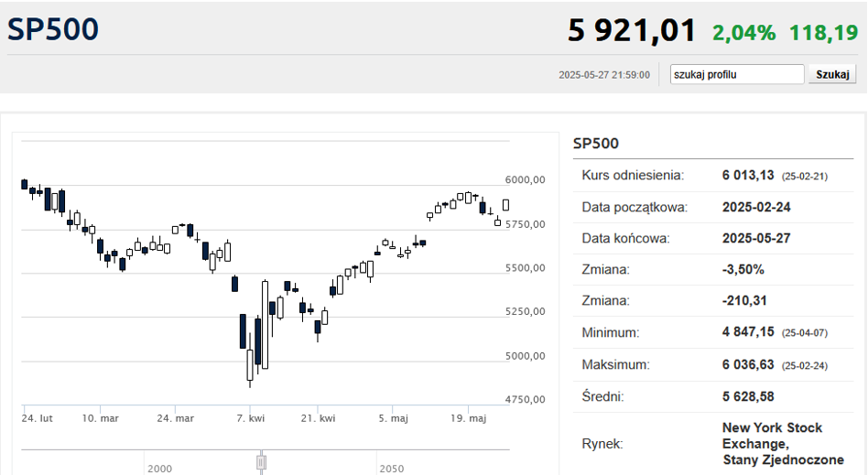Click the Data początkowa date 2025-02-24

756,207
